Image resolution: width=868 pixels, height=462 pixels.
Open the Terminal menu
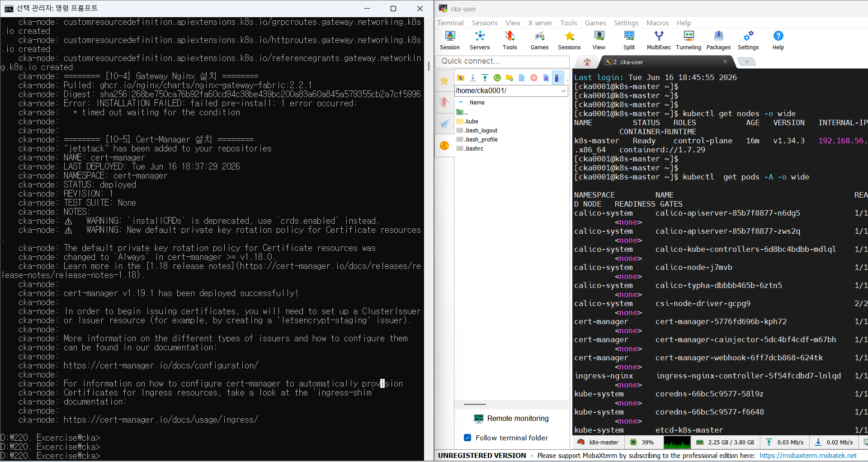tap(450, 23)
